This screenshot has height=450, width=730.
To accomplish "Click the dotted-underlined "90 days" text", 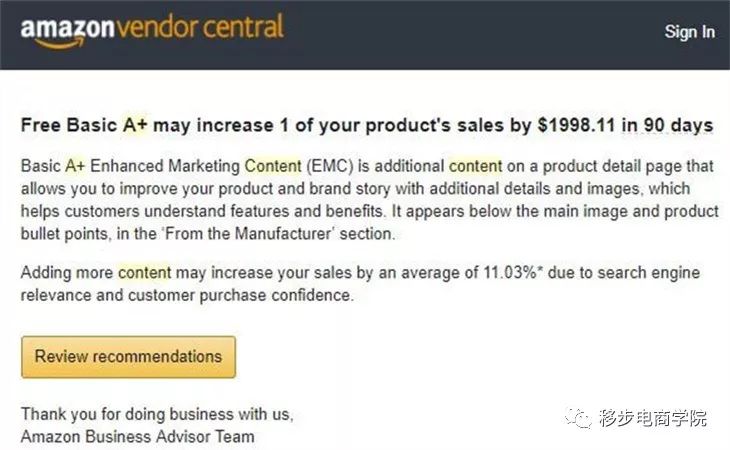I will 678,125.
